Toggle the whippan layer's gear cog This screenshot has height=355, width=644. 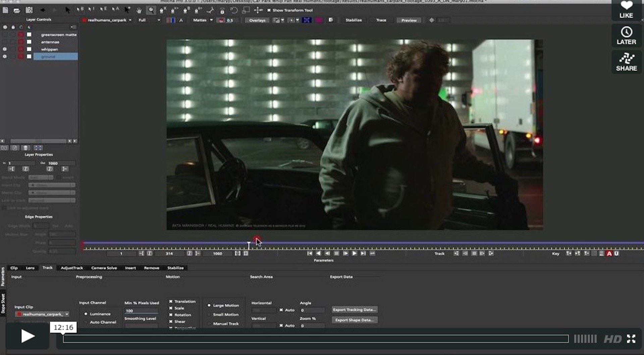tap(5, 49)
